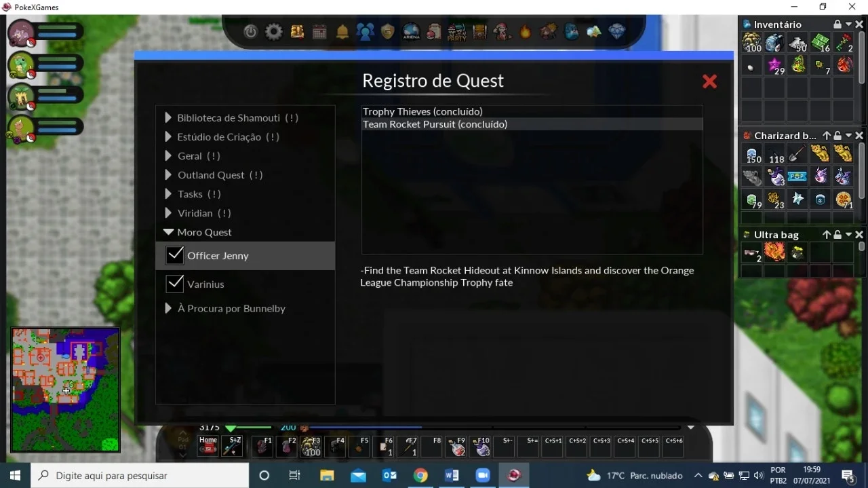The image size is (868, 488).
Task: Expand Estúdio de Criação quest group
Action: coord(168,136)
